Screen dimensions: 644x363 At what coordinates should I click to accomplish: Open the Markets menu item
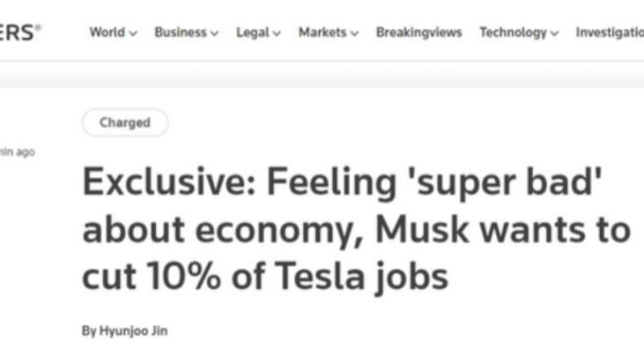tap(322, 33)
